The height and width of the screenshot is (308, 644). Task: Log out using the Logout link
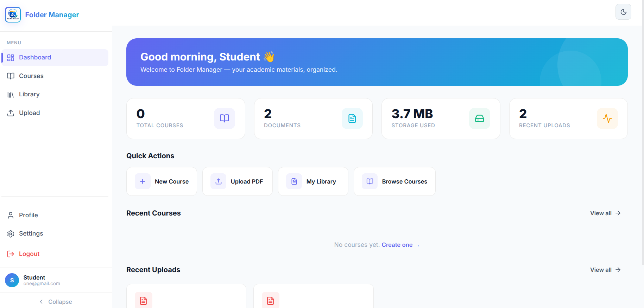pyautogui.click(x=55, y=254)
